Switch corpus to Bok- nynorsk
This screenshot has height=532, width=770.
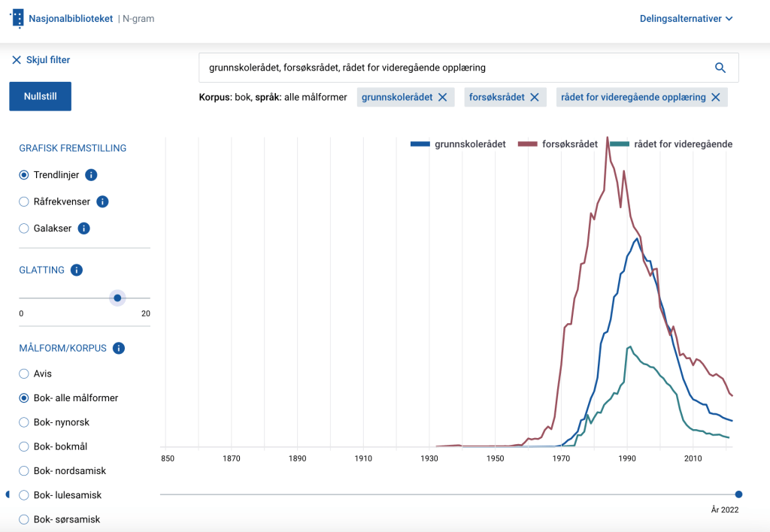point(24,422)
